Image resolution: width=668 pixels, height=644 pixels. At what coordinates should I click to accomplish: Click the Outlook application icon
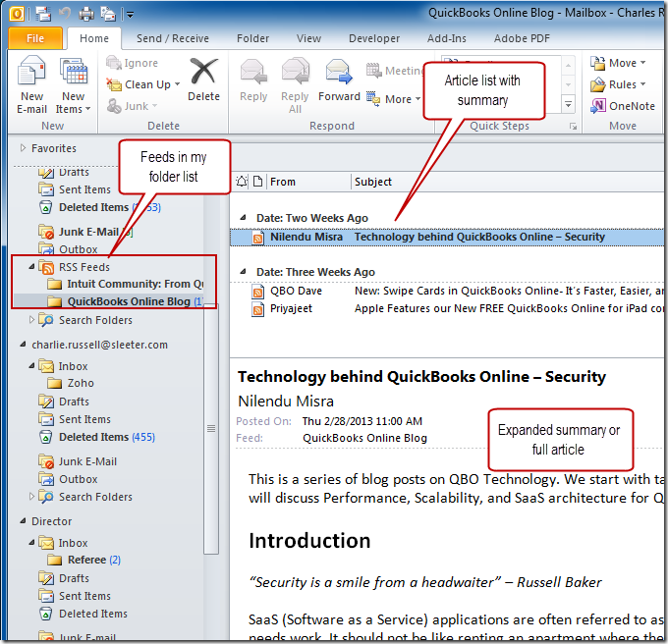tap(16, 14)
